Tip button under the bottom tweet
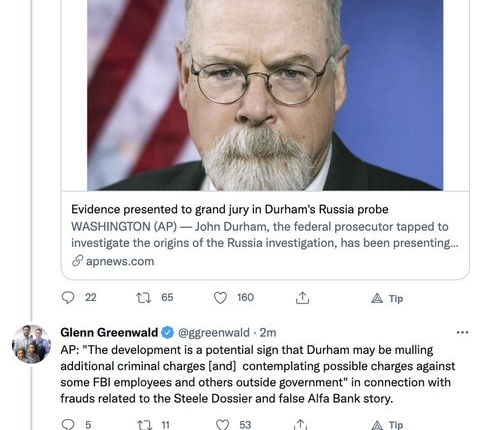 [387, 425]
